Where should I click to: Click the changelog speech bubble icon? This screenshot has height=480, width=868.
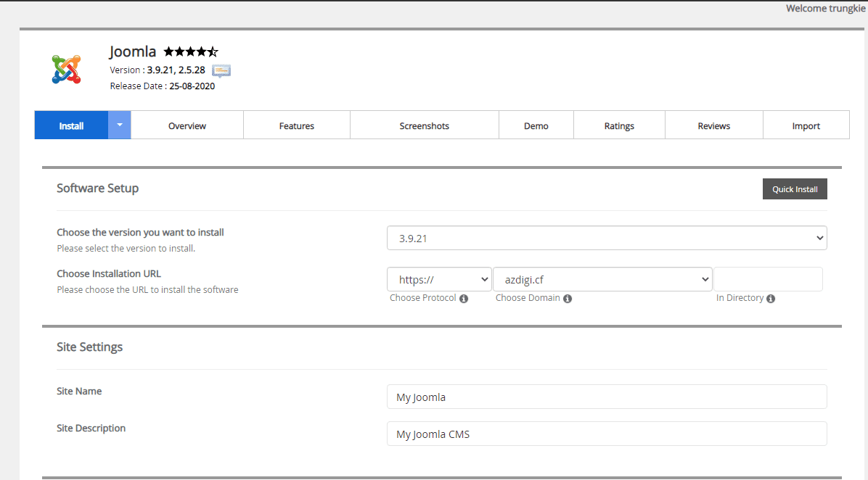[221, 70]
